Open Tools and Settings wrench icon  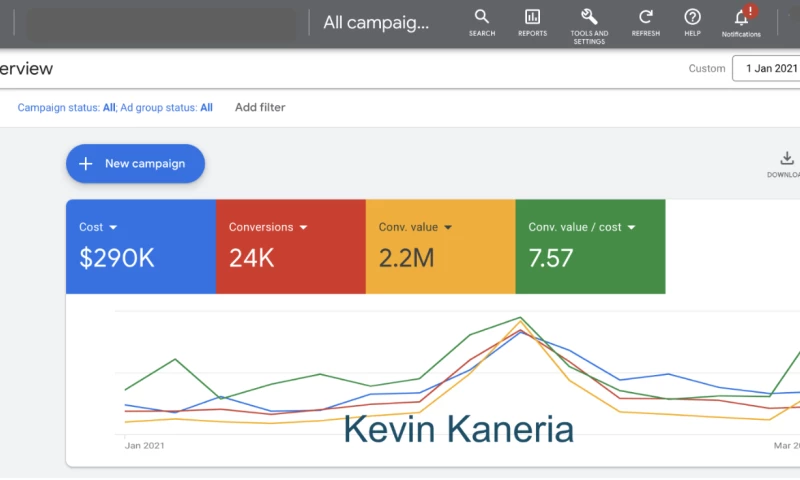point(589,17)
